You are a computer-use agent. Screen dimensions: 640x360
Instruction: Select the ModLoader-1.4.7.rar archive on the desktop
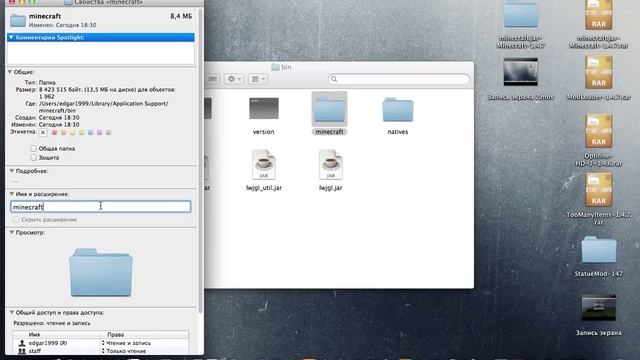pyautogui.click(x=599, y=72)
